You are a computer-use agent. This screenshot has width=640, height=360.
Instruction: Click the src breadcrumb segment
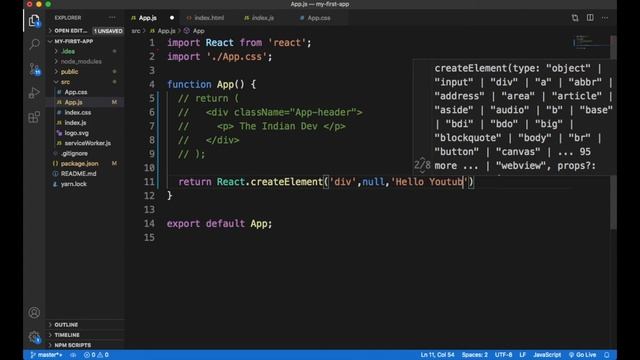(136, 31)
